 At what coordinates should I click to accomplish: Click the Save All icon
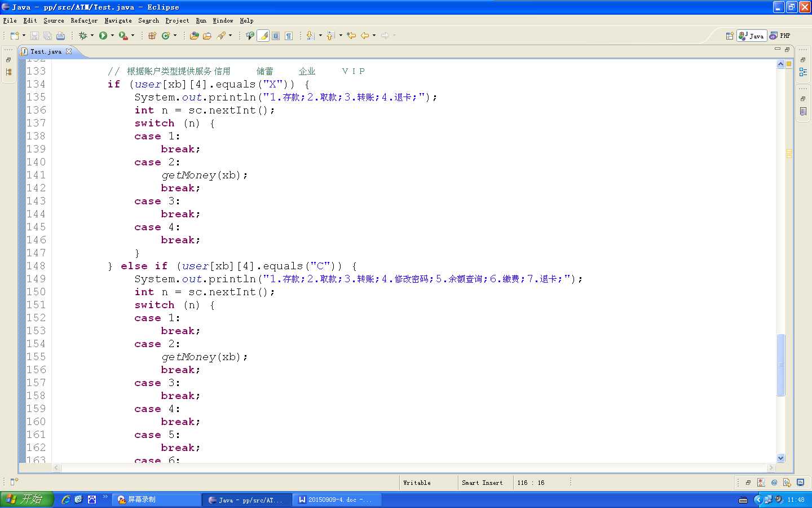pos(47,36)
